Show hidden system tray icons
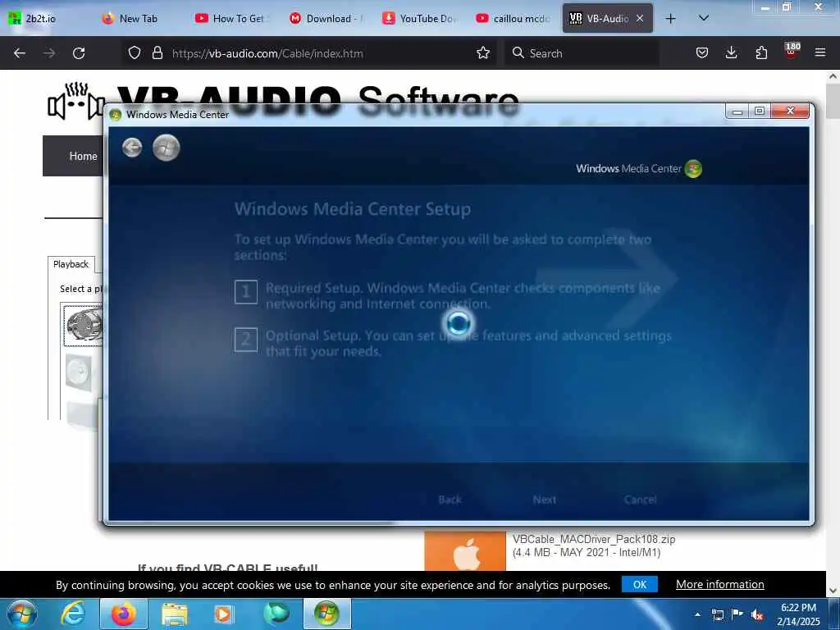 coord(697,614)
